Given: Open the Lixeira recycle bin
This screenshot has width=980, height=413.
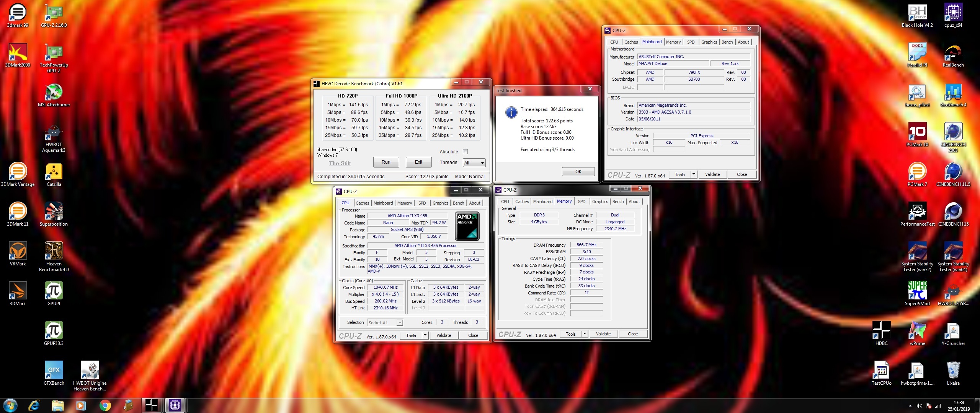Looking at the screenshot, I should (953, 373).
